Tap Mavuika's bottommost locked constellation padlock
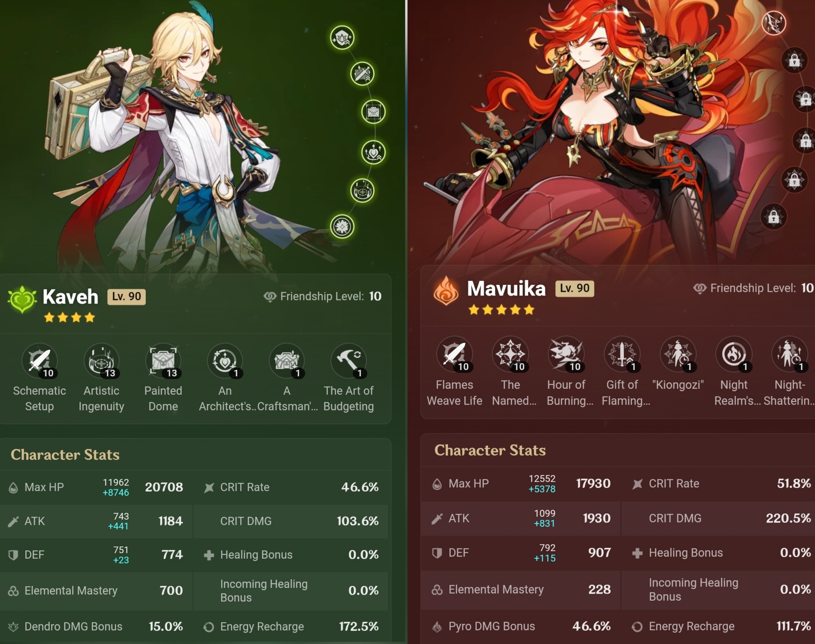The image size is (815, 644). pos(774,217)
